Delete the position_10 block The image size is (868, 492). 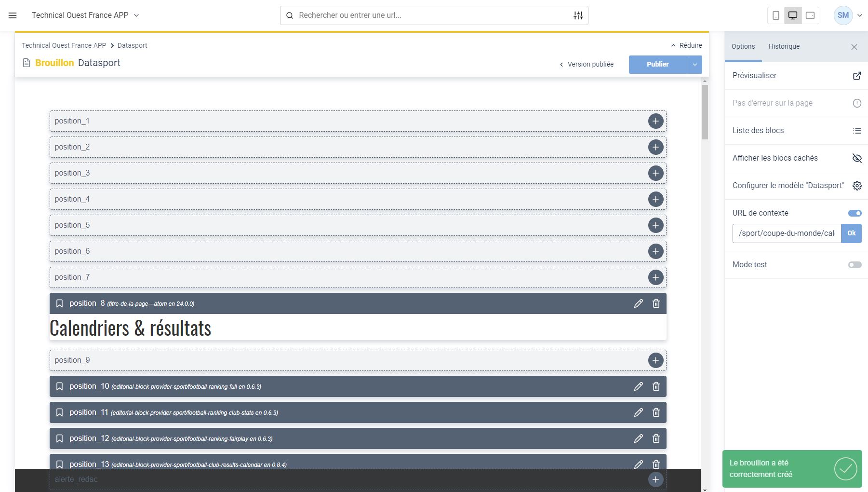(656, 386)
